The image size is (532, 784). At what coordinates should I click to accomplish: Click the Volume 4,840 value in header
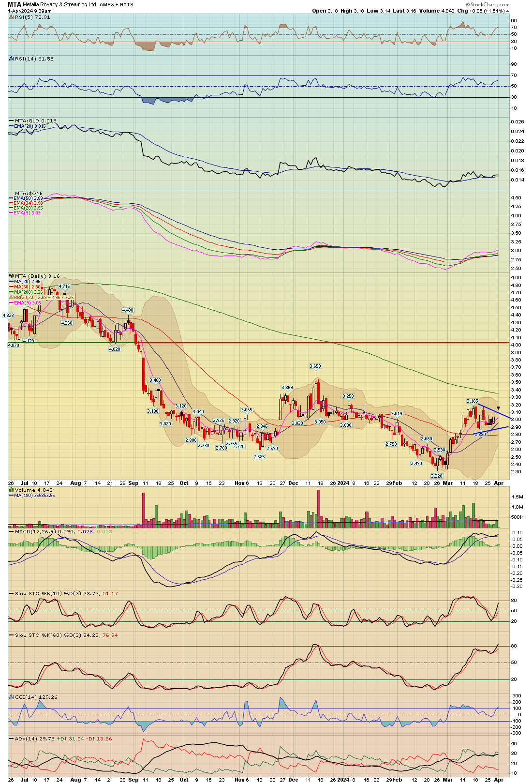coord(437,11)
